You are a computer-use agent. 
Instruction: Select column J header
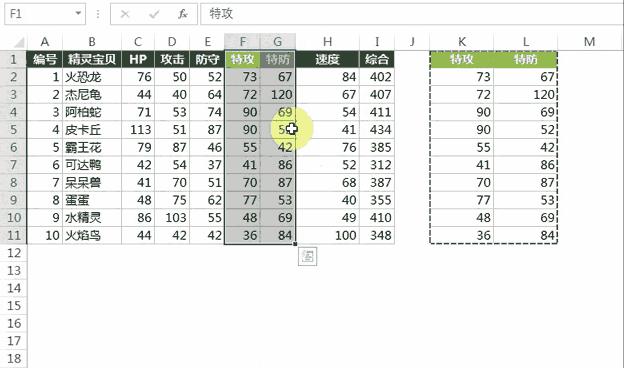point(412,42)
